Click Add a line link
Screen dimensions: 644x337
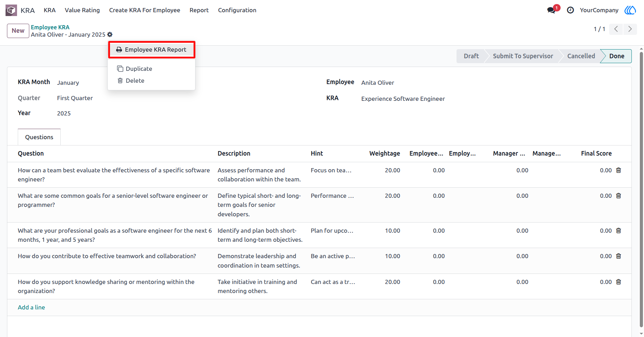tap(31, 307)
